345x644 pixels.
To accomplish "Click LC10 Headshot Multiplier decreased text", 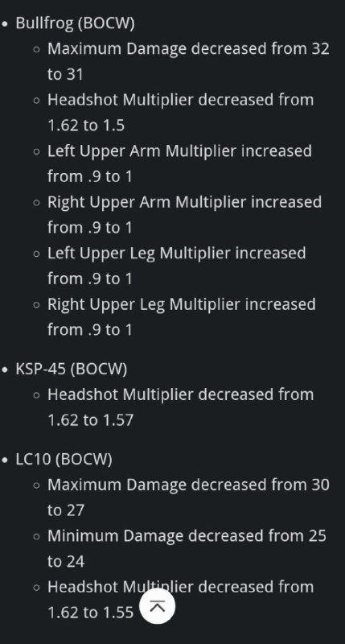I will [180, 587].
